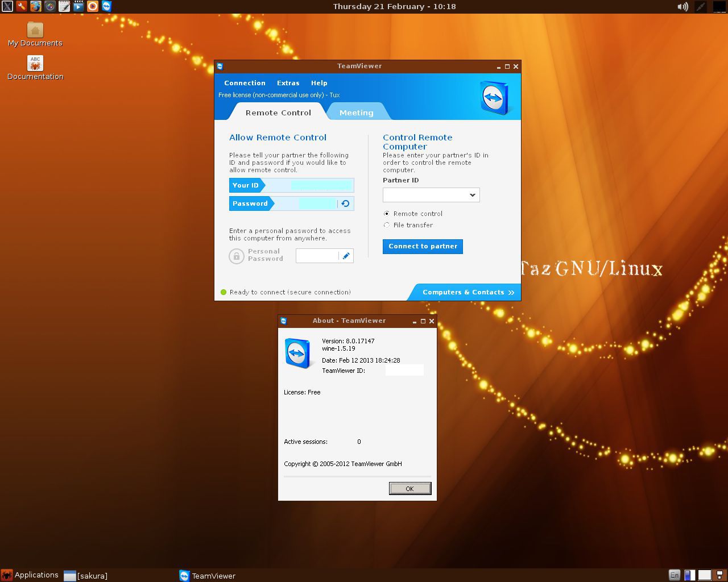Minimize the main TeamViewer window

pos(498,66)
